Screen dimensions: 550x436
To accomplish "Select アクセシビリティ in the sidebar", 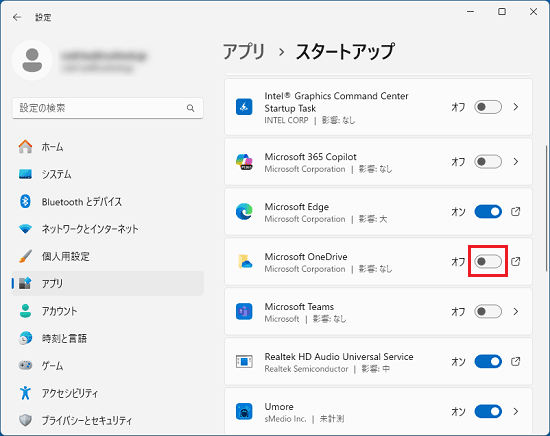I will [x=108, y=393].
